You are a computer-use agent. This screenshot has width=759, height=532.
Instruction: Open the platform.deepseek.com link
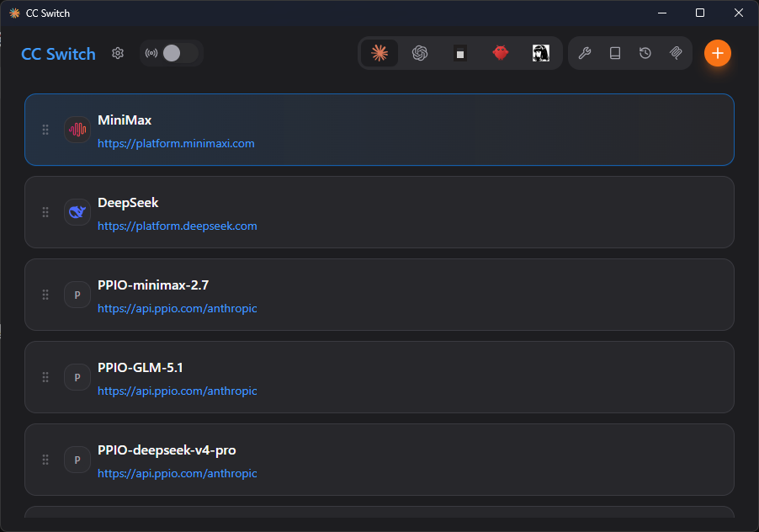(x=178, y=226)
